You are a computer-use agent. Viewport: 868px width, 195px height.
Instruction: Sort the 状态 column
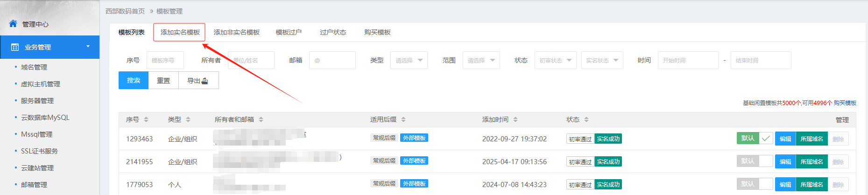[586, 120]
